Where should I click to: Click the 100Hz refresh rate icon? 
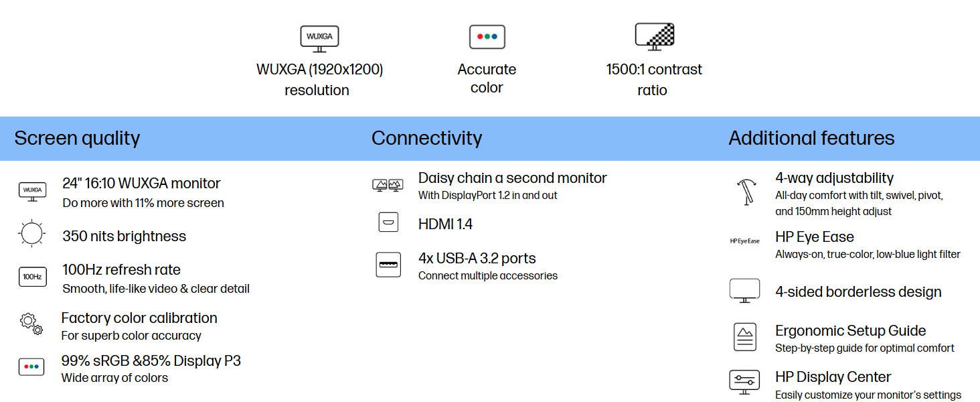[x=32, y=277]
